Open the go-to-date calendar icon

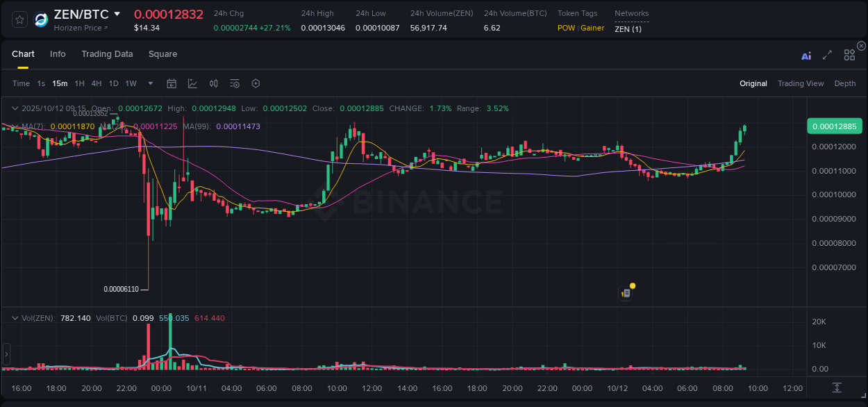pos(172,83)
